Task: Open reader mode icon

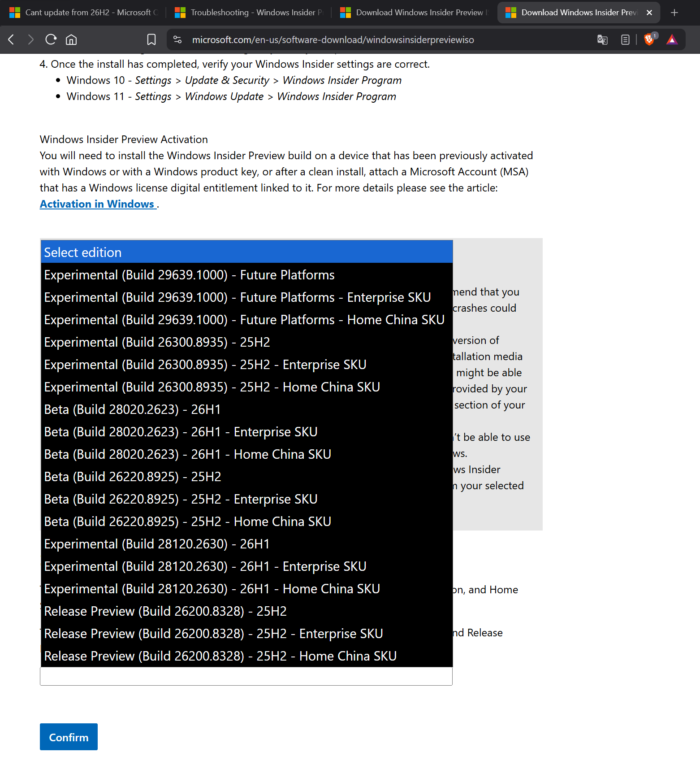Action: pos(625,40)
